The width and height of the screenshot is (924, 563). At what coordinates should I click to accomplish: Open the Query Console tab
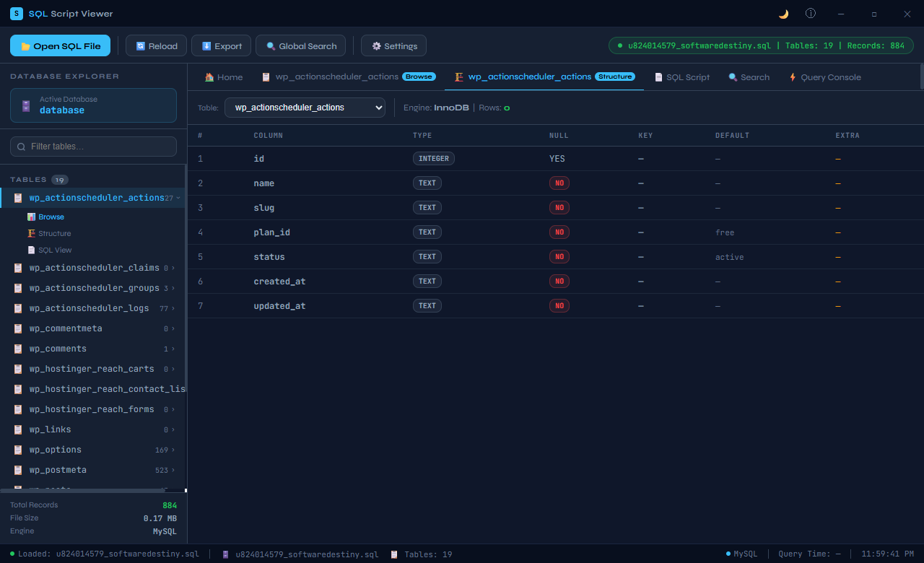point(824,77)
